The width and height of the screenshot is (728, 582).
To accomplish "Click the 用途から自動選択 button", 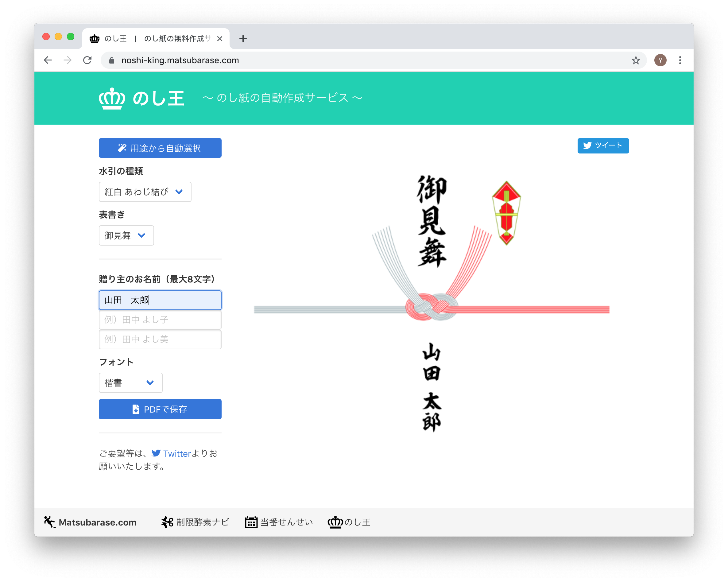I will click(x=160, y=148).
